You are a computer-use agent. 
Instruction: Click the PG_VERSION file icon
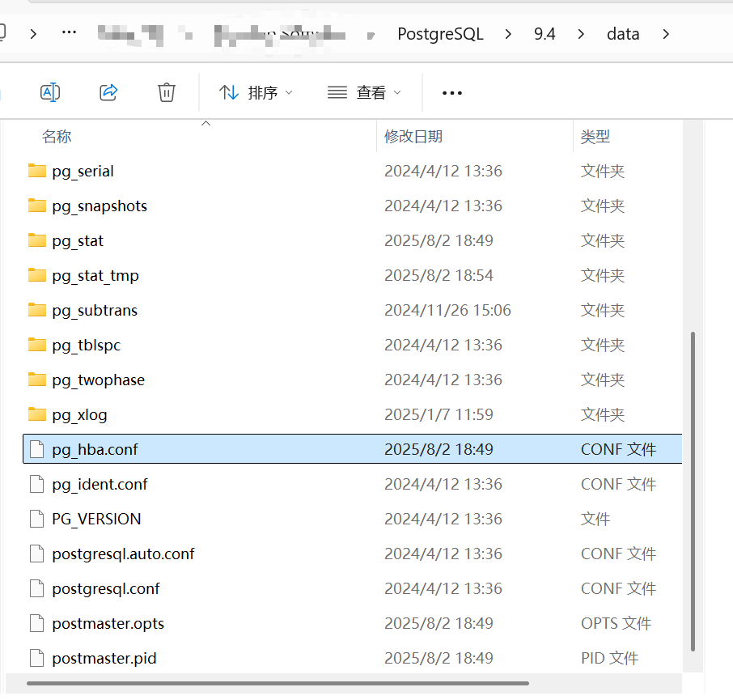click(x=37, y=519)
